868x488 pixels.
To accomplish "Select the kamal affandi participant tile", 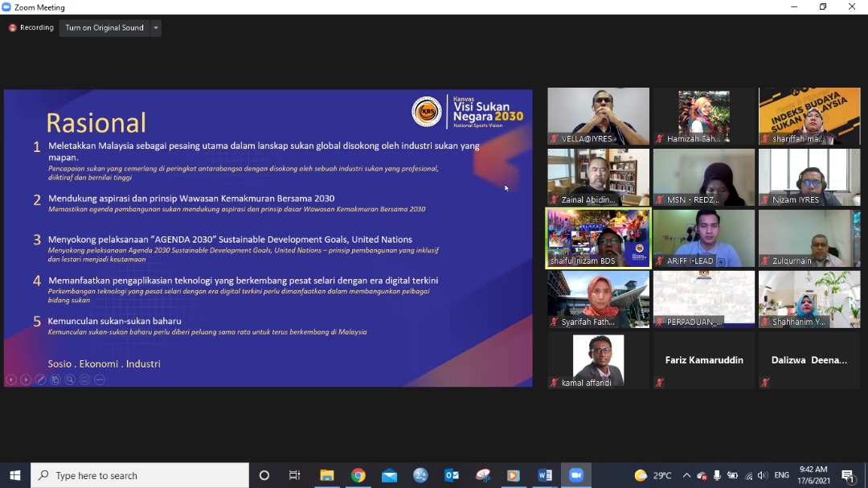I will point(599,361).
